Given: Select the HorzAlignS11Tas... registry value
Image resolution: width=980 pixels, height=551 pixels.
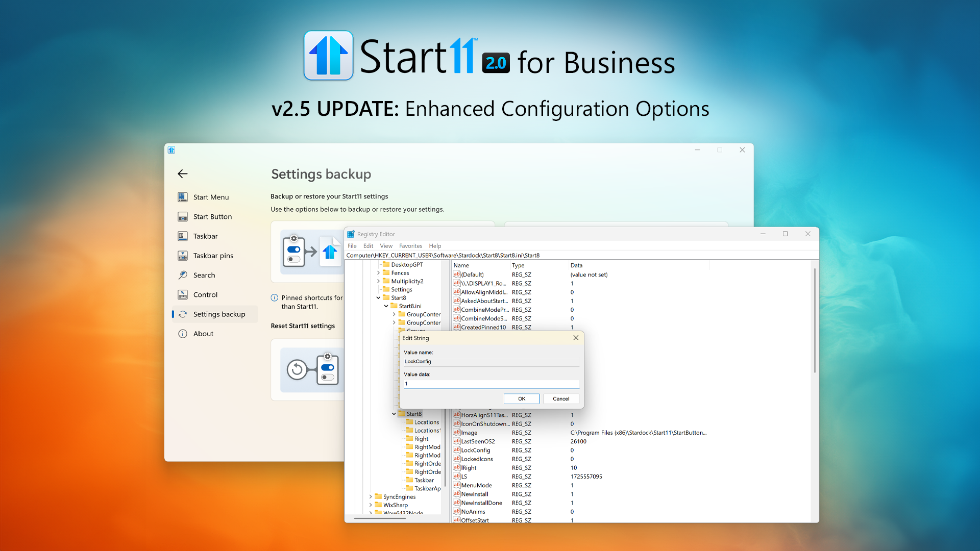Looking at the screenshot, I should pyautogui.click(x=484, y=415).
